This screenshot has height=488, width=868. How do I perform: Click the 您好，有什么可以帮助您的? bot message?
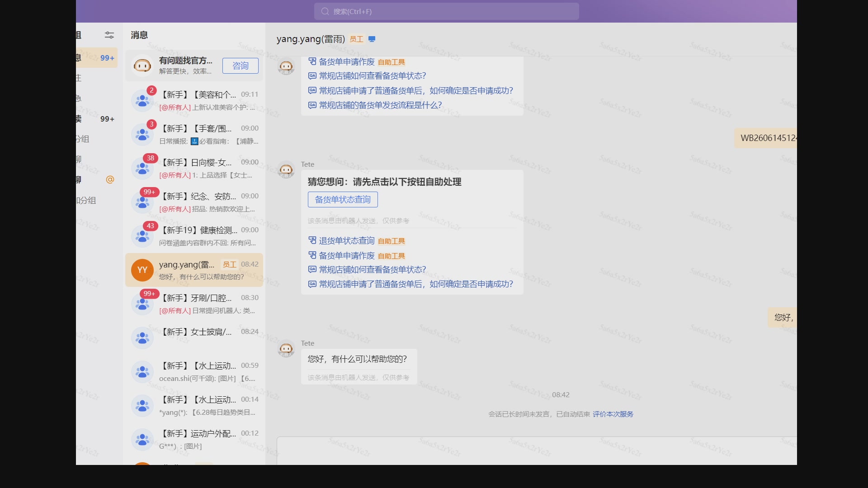359,366
